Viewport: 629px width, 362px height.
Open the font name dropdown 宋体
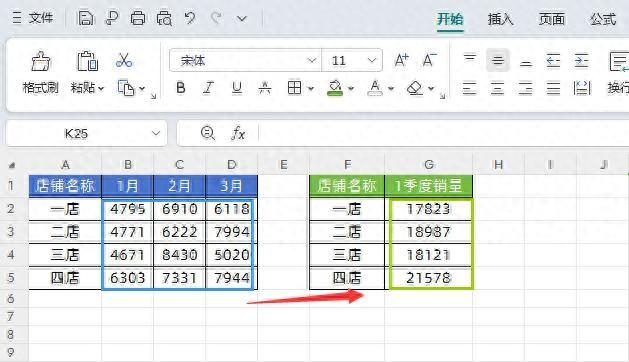pyautogui.click(x=312, y=61)
